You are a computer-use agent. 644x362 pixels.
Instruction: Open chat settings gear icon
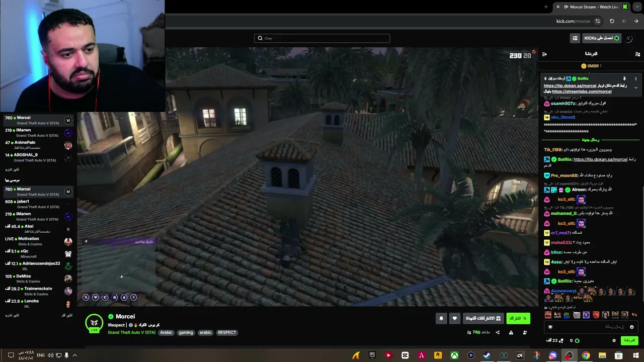click(x=614, y=340)
